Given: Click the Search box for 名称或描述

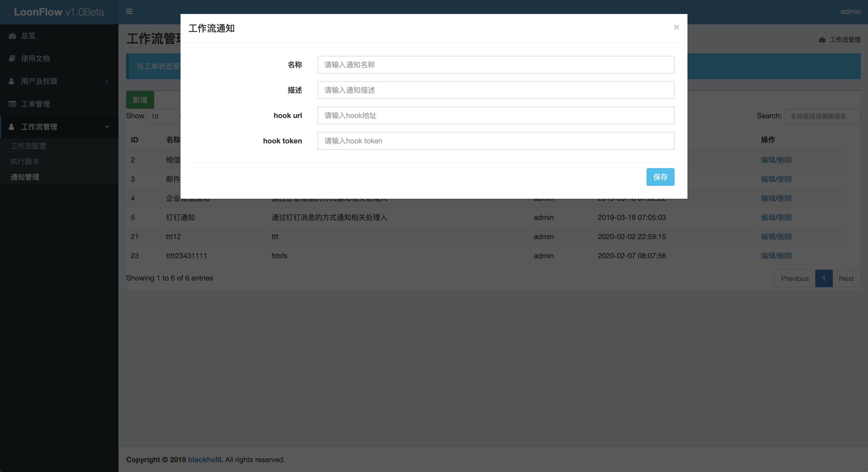Looking at the screenshot, I should (x=822, y=116).
